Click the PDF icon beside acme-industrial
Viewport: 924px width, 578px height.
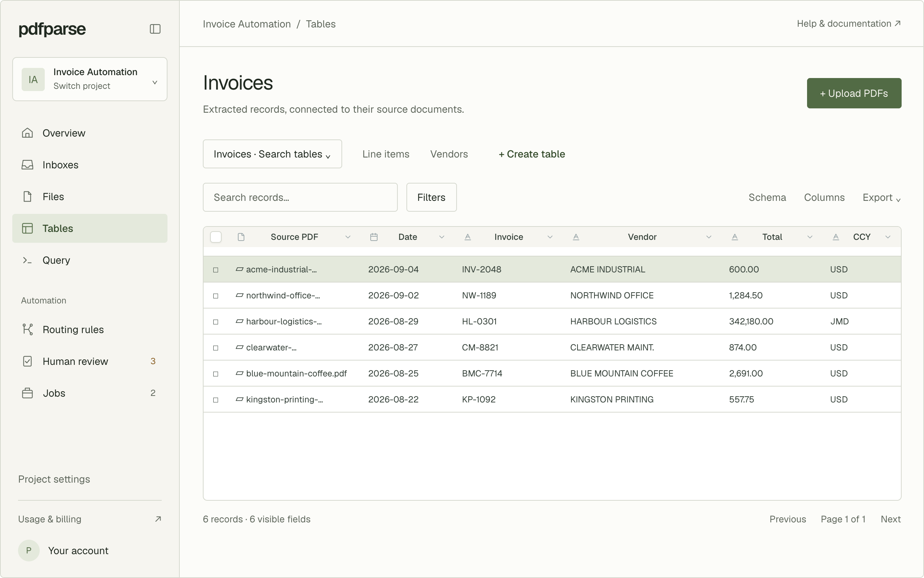pos(239,269)
